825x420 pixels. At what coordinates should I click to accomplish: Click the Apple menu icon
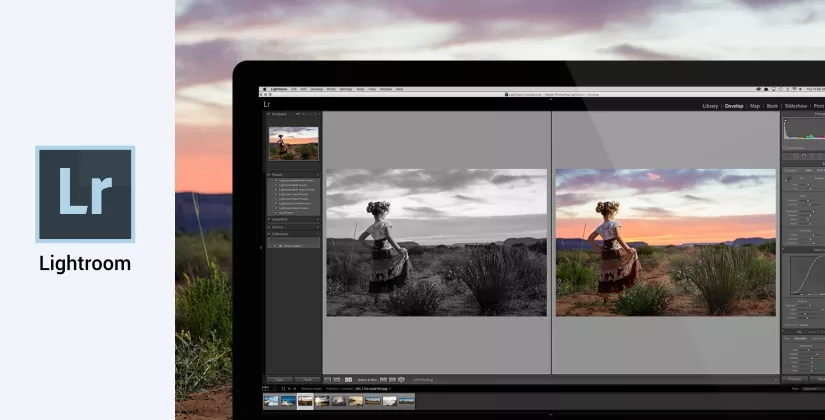tap(264, 89)
